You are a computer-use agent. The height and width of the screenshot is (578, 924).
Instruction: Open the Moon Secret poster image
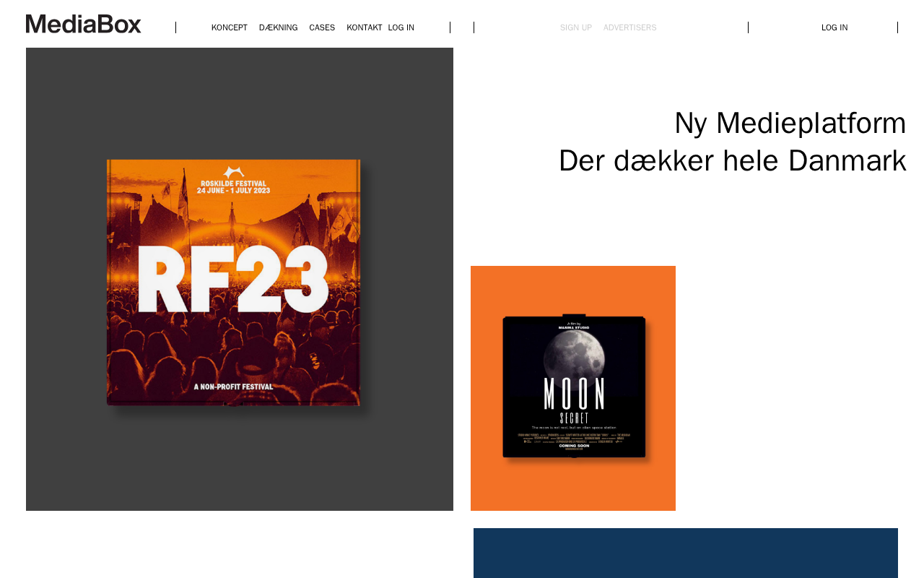click(x=573, y=388)
